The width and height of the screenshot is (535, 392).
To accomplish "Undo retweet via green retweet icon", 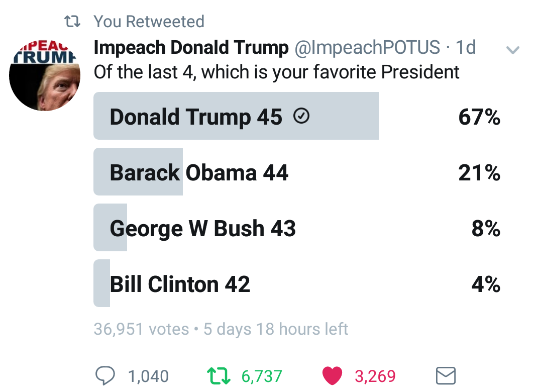I will (219, 375).
